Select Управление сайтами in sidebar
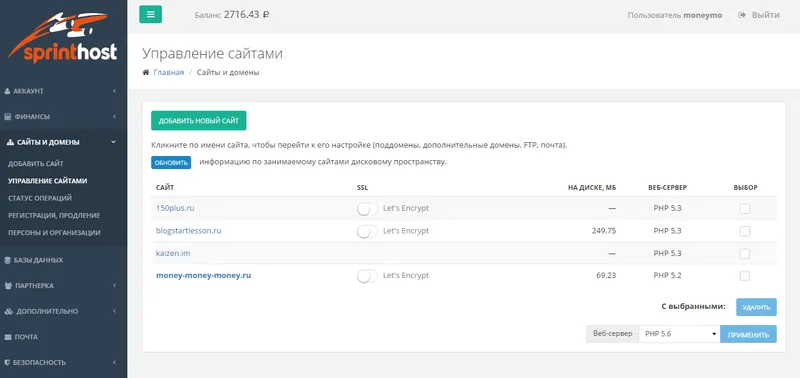800x378 pixels. point(47,181)
